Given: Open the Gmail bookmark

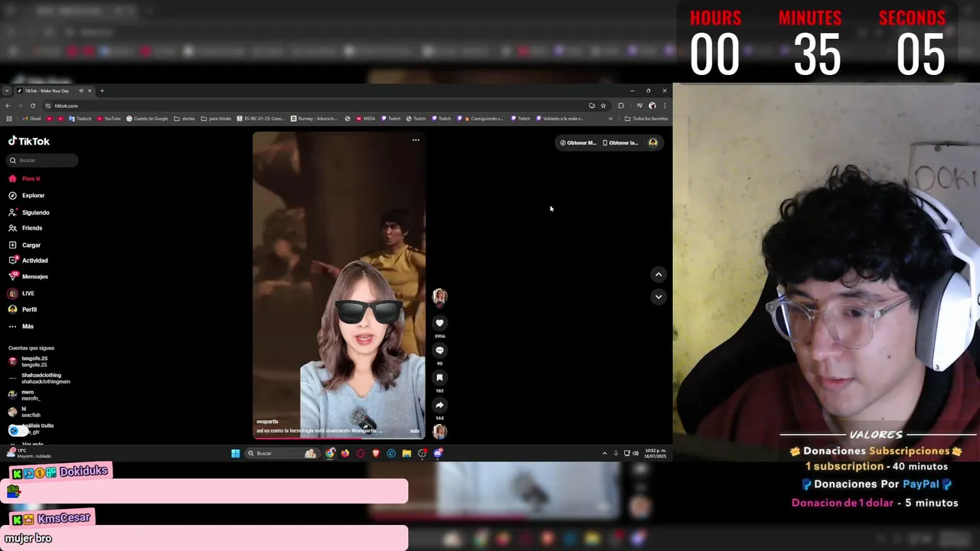Looking at the screenshot, I should pyautogui.click(x=31, y=119).
